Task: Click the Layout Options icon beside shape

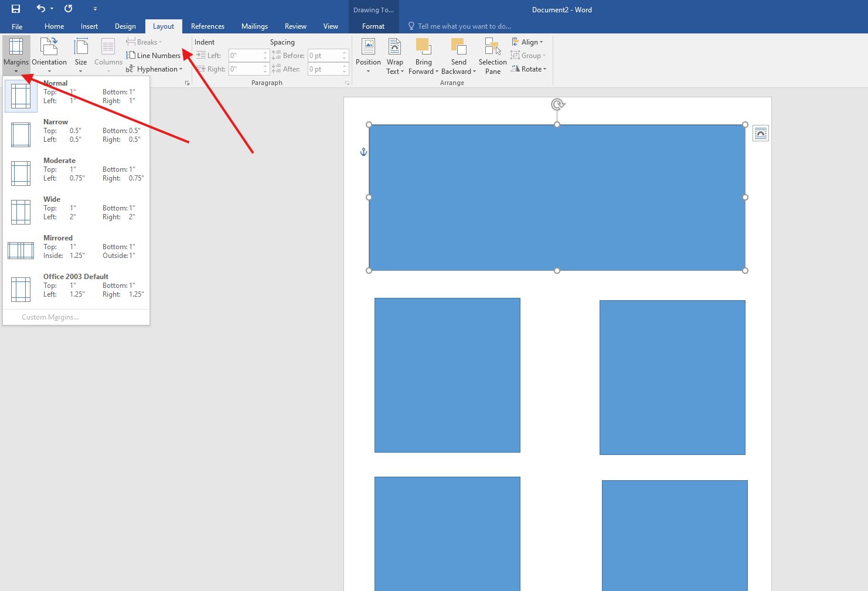Action: coord(760,134)
